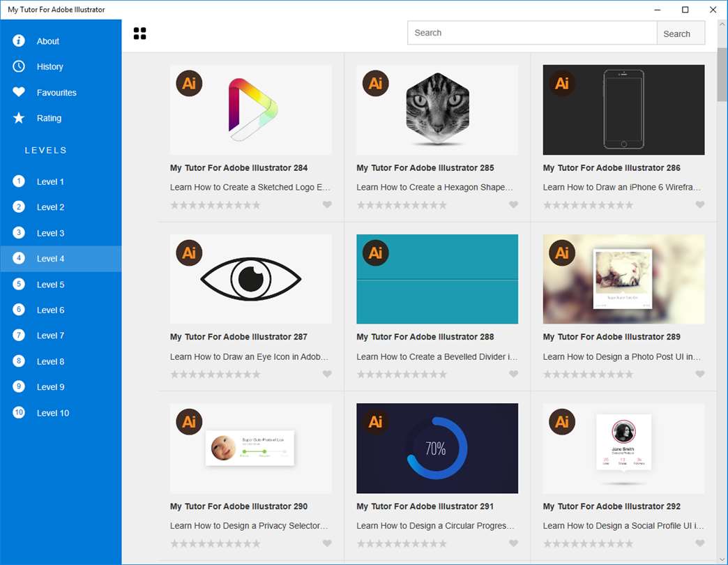Screen dimensions: 728x565
Task: Open Learn How to Design a Photo Post UI
Action: pos(622,356)
